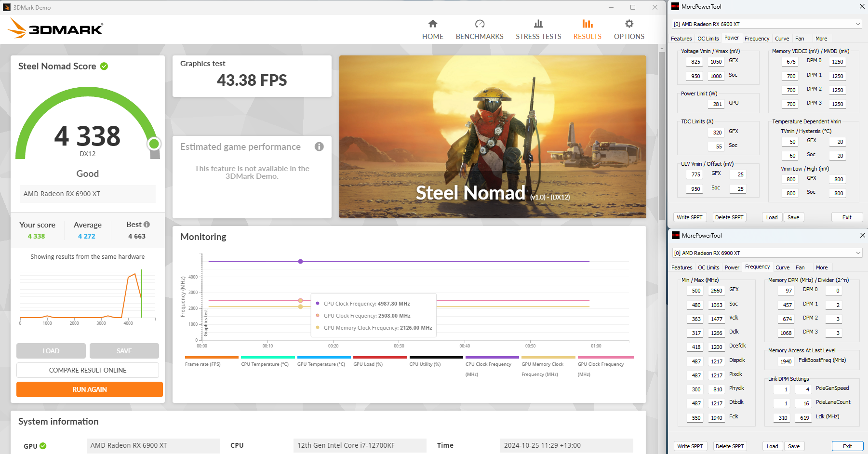868x454 pixels.
Task: Open the HOME home icon
Action: [x=432, y=24]
